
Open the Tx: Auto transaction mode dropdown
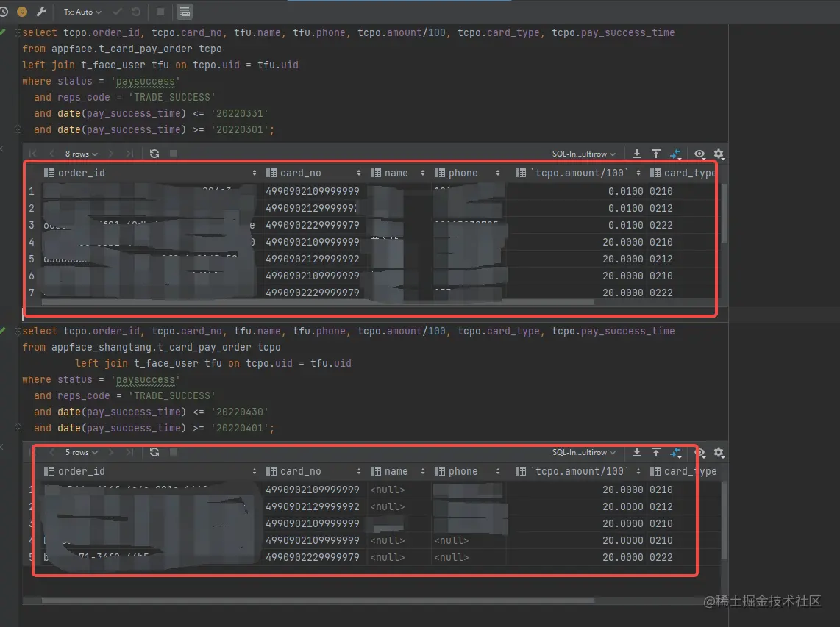click(82, 11)
